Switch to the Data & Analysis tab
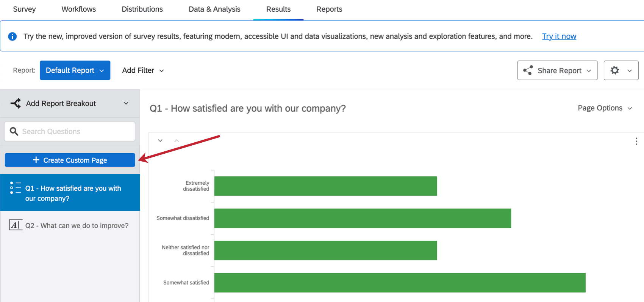The image size is (644, 302). (x=214, y=9)
